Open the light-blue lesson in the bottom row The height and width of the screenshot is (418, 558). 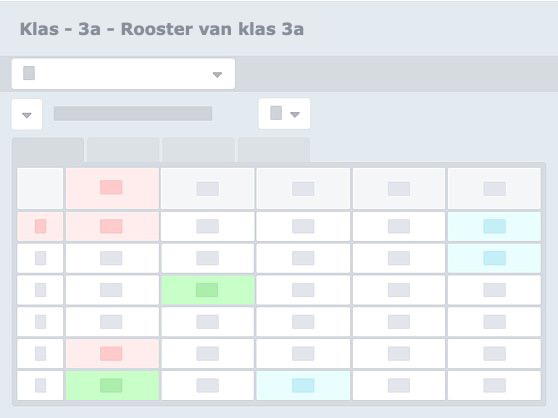[303, 386]
